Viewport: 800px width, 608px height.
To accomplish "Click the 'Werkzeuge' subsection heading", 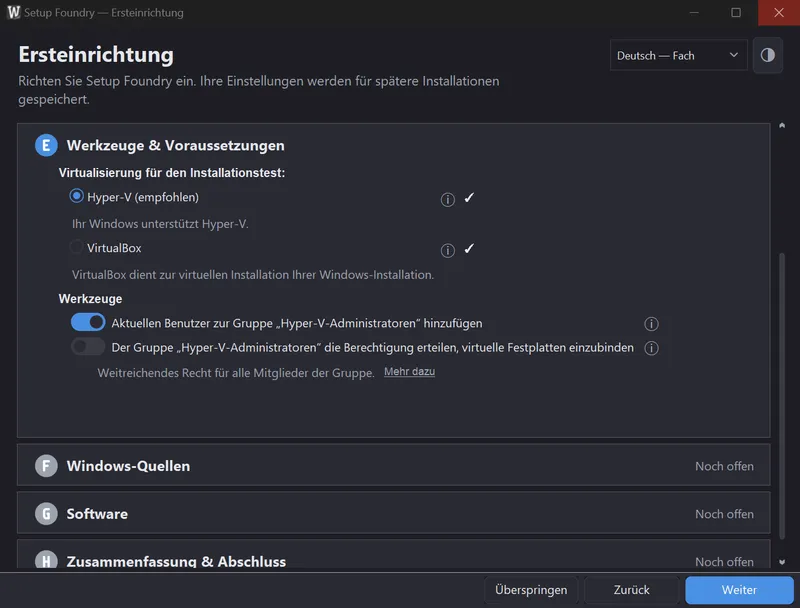I will coord(90,299).
